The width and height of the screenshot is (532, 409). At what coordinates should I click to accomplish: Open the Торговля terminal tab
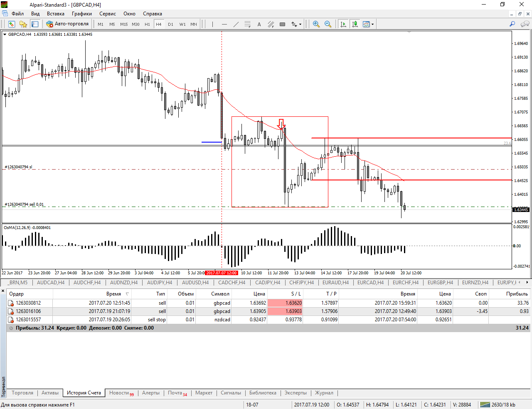pyautogui.click(x=22, y=393)
